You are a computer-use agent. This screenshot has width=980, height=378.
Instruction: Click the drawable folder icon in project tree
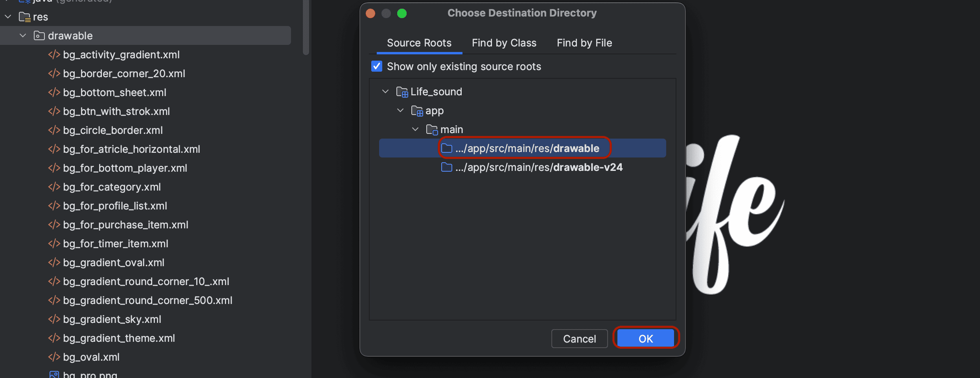(39, 36)
